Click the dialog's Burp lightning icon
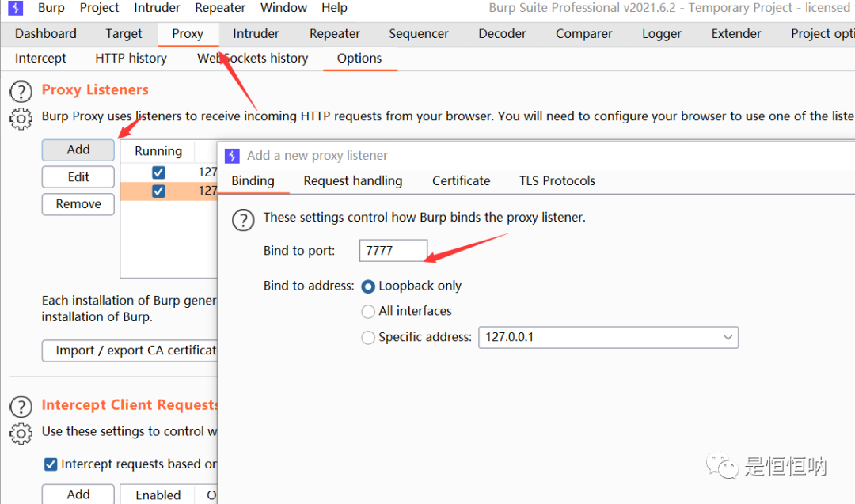855x504 pixels. tap(232, 156)
